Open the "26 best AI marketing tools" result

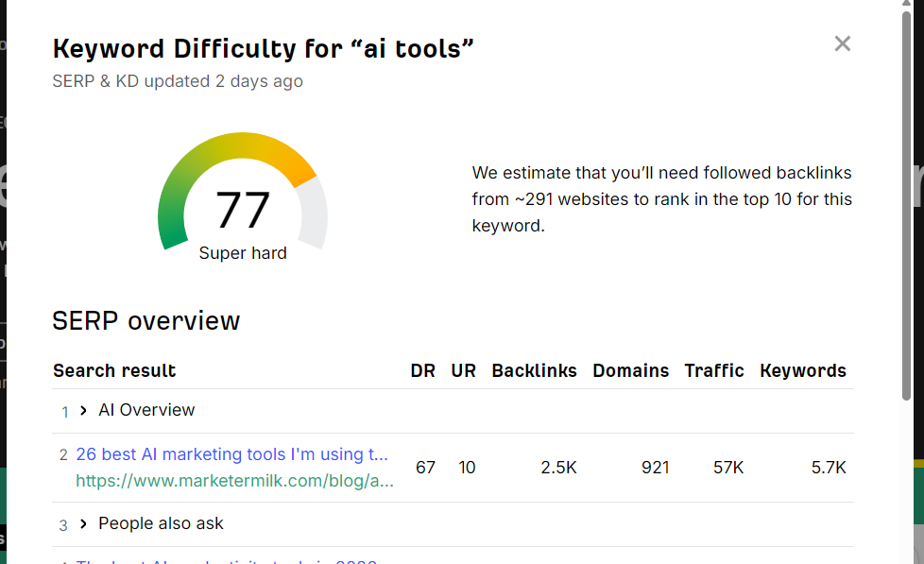231,454
